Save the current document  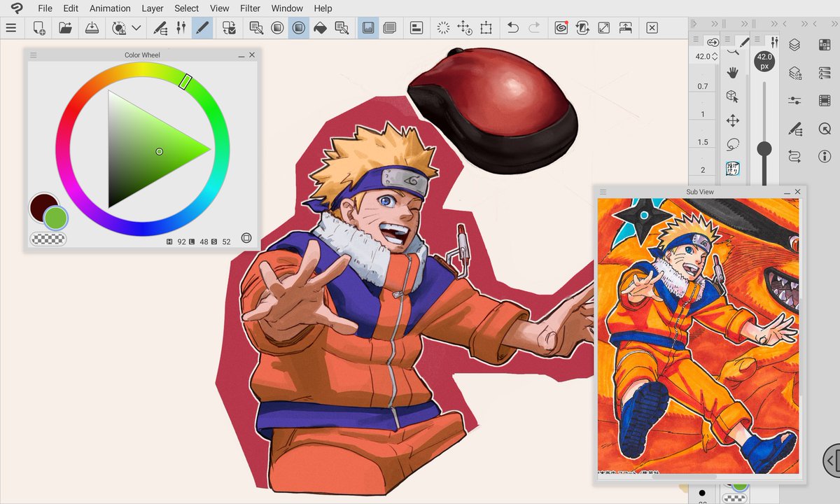(92, 28)
